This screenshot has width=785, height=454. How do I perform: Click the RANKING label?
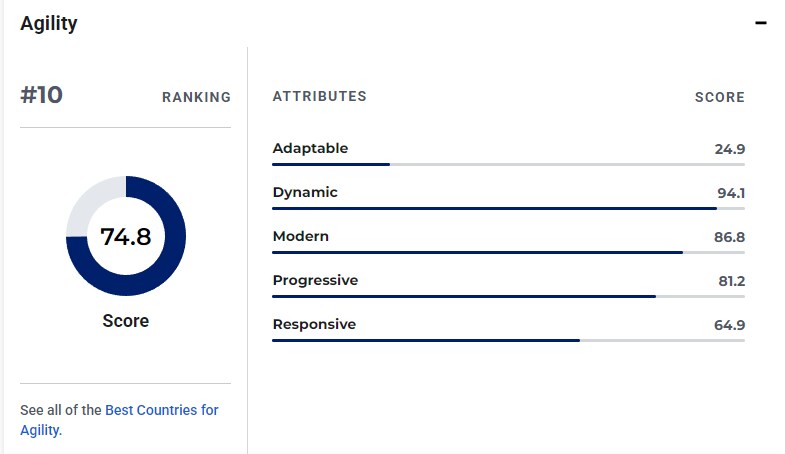(196, 97)
